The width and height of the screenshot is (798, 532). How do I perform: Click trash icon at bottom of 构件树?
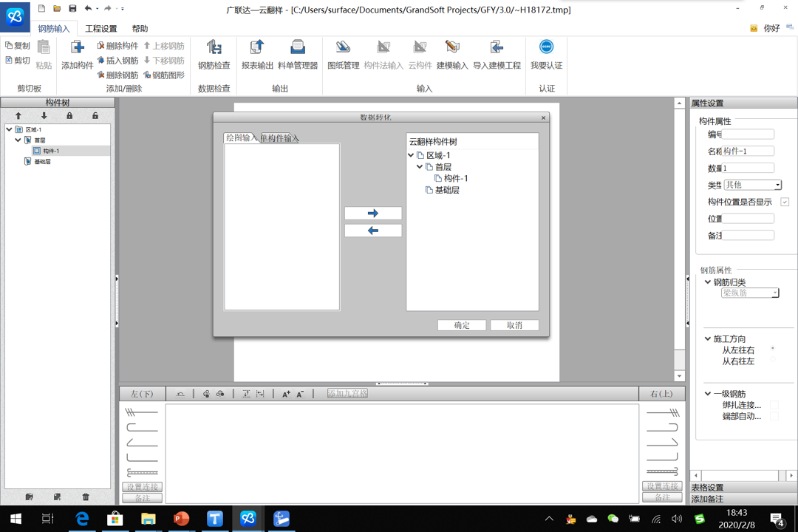pyautogui.click(x=86, y=497)
